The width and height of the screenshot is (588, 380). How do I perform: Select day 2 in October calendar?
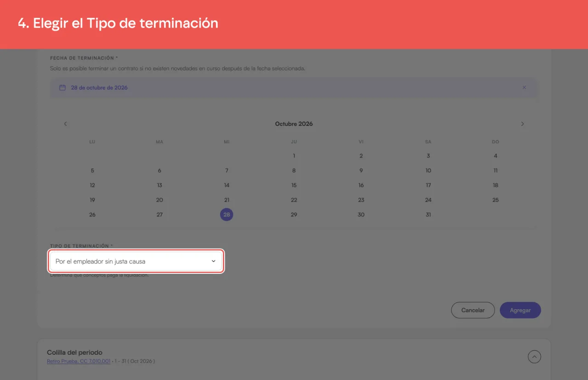click(x=361, y=156)
